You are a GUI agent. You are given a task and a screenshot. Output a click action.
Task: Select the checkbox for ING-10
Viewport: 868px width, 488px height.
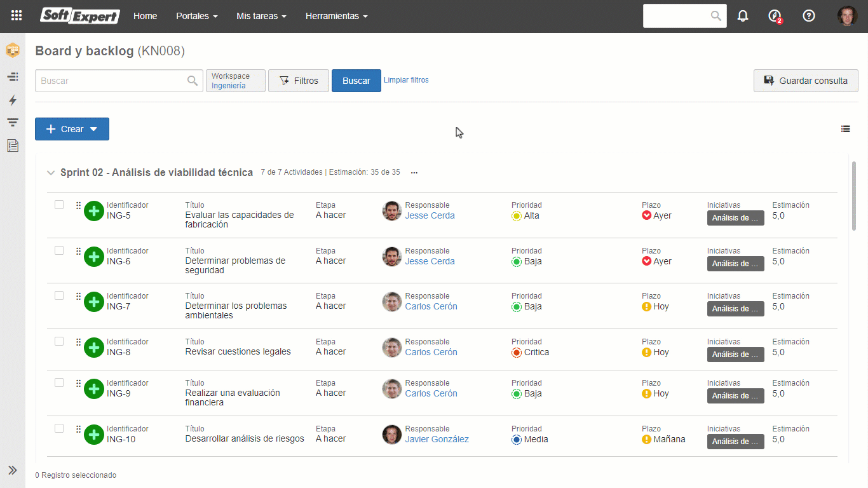pyautogui.click(x=59, y=428)
